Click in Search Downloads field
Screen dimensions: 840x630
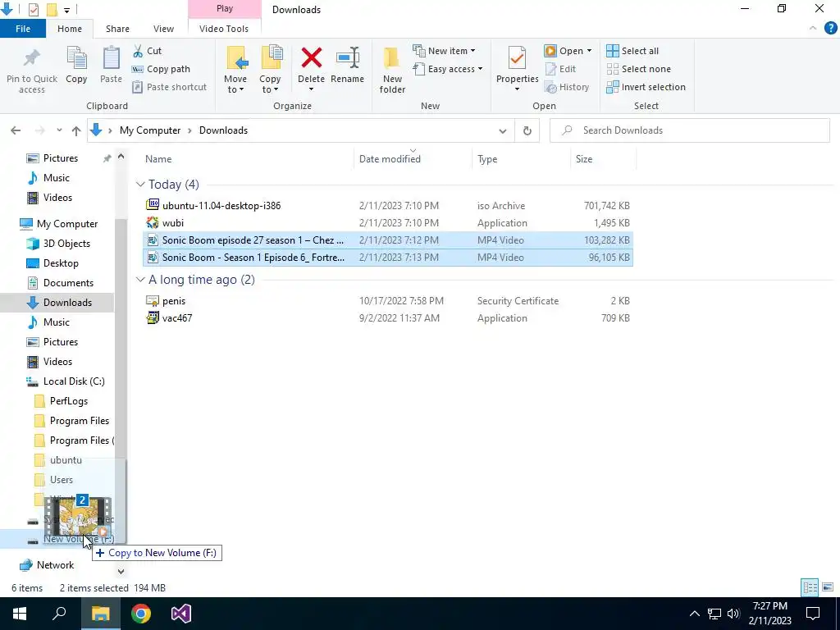coord(689,130)
